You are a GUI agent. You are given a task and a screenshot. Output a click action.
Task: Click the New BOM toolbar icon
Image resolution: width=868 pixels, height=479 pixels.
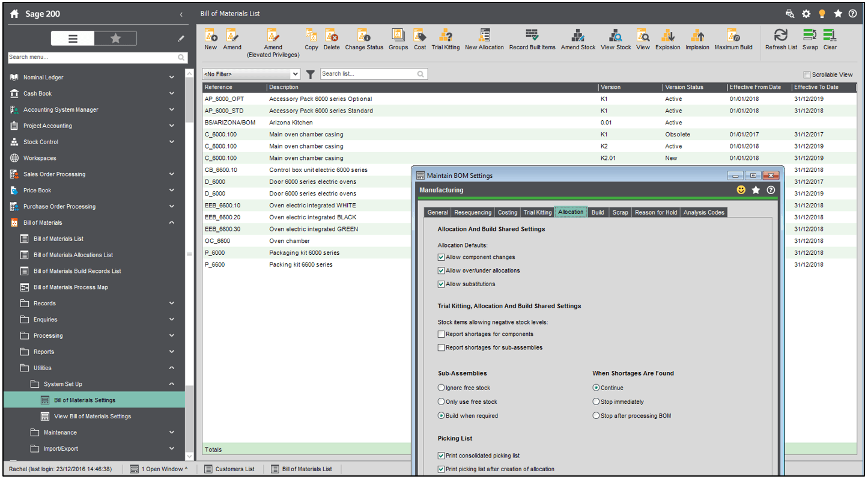211,35
